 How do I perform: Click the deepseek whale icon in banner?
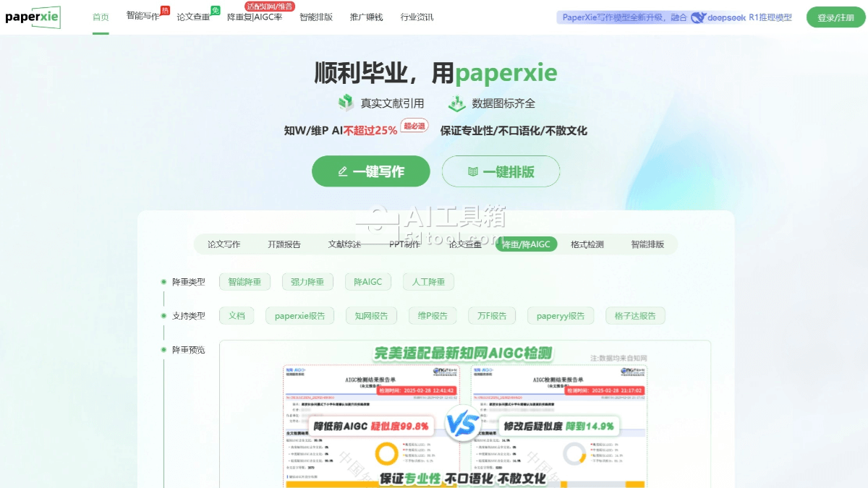(698, 17)
